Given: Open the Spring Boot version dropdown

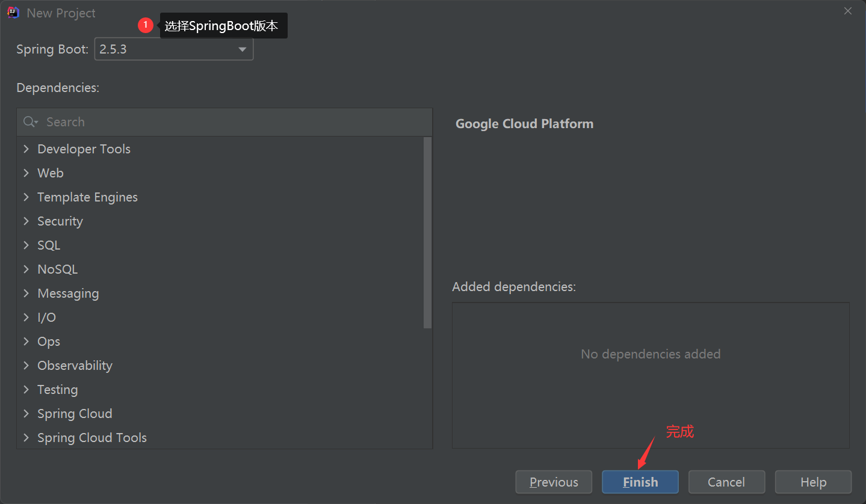Looking at the screenshot, I should pyautogui.click(x=174, y=49).
